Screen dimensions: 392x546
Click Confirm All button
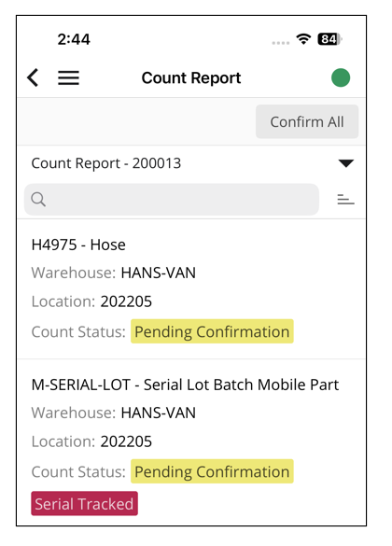[307, 121]
